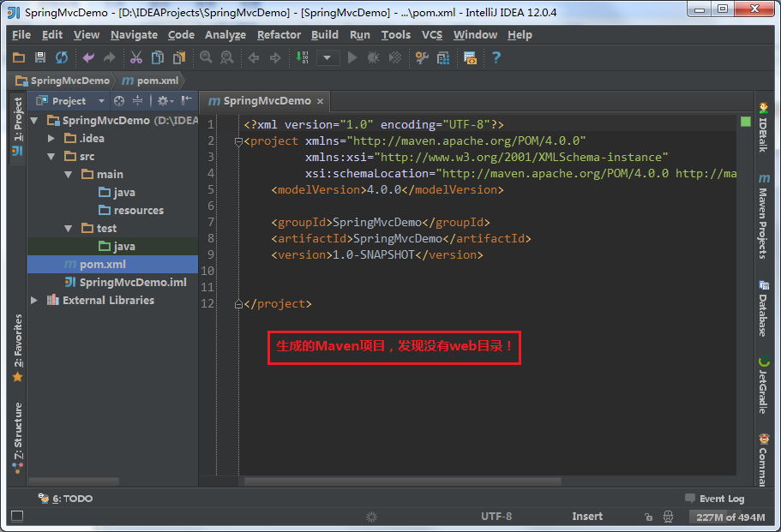The height and width of the screenshot is (532, 781).
Task: Close the SpringMvcDemo editor tab
Action: (321, 102)
